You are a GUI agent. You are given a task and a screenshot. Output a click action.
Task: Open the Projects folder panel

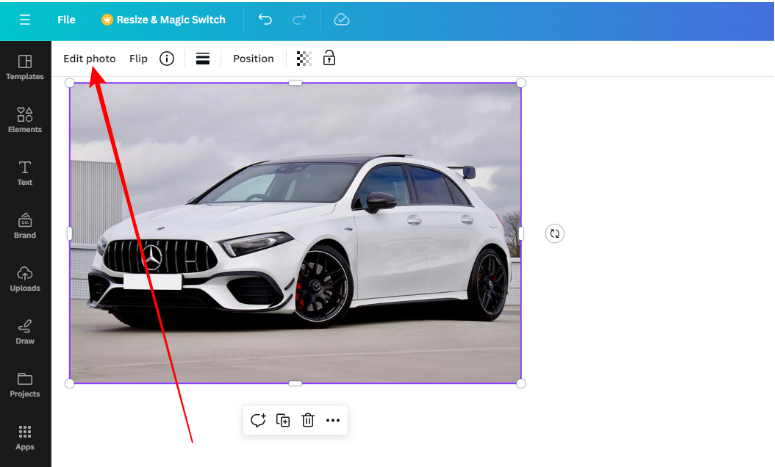(x=25, y=384)
